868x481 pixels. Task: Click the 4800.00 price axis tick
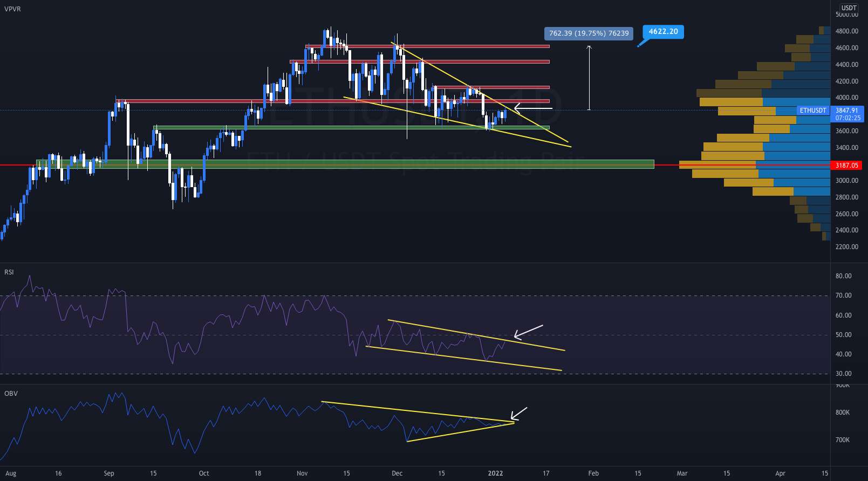pos(846,31)
